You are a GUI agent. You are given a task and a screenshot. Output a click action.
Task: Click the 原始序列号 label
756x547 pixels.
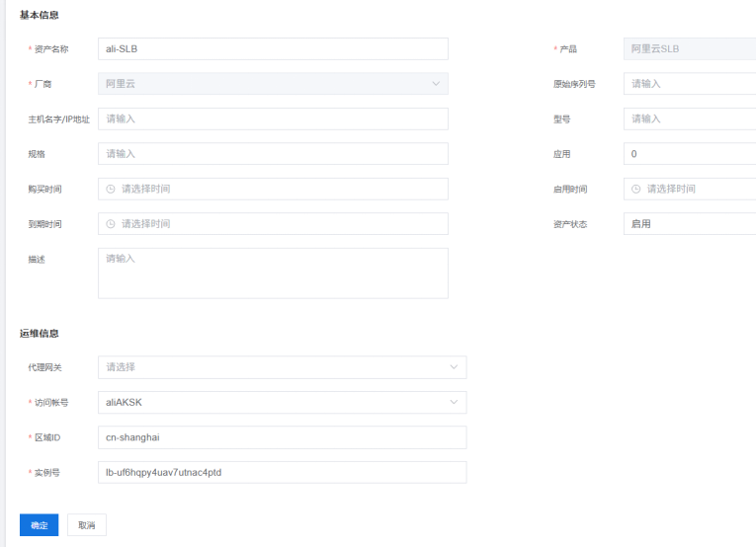click(574, 84)
